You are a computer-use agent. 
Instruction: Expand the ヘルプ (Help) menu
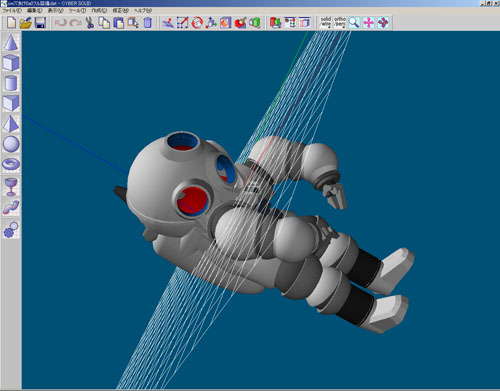pyautogui.click(x=143, y=11)
